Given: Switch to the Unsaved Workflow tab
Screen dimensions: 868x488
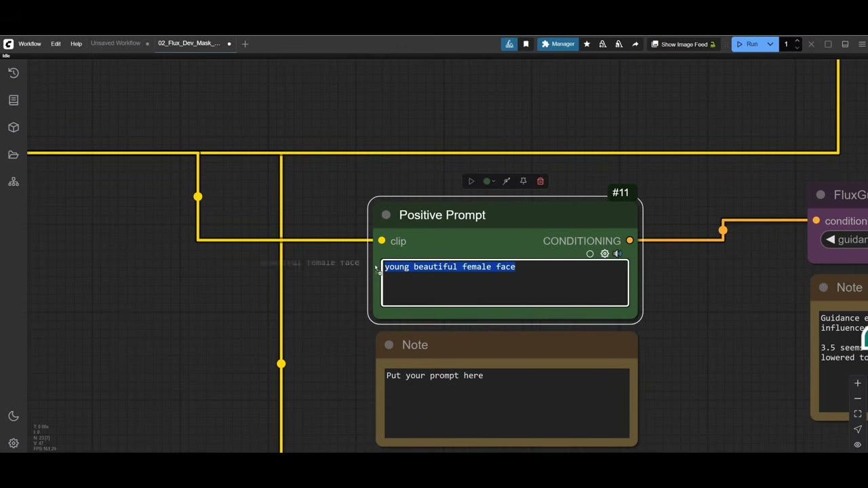Looking at the screenshot, I should tap(116, 43).
